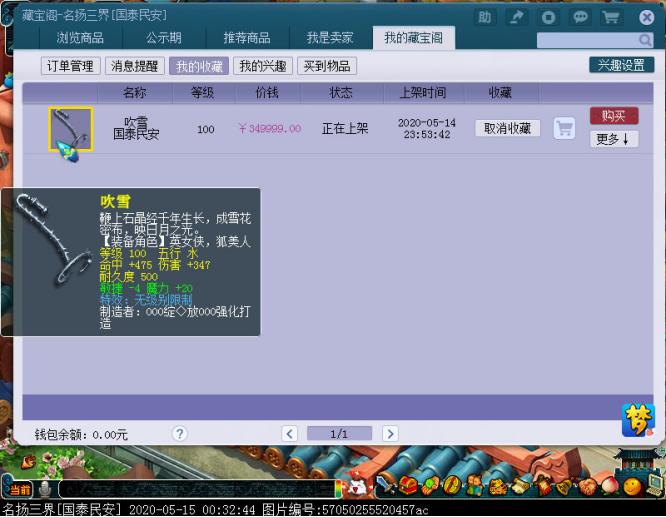Click the green-red gradient bar by chat
This screenshot has height=517, width=666.
339,489
